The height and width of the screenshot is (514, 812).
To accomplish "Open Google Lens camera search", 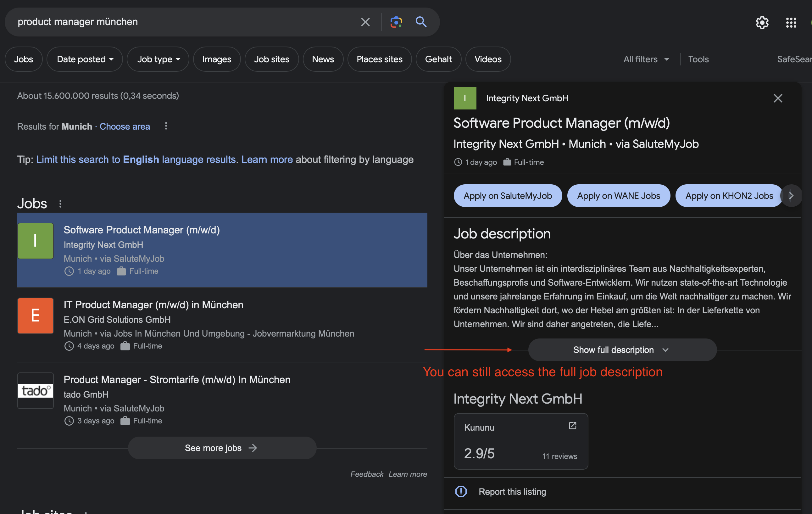I will tap(396, 22).
